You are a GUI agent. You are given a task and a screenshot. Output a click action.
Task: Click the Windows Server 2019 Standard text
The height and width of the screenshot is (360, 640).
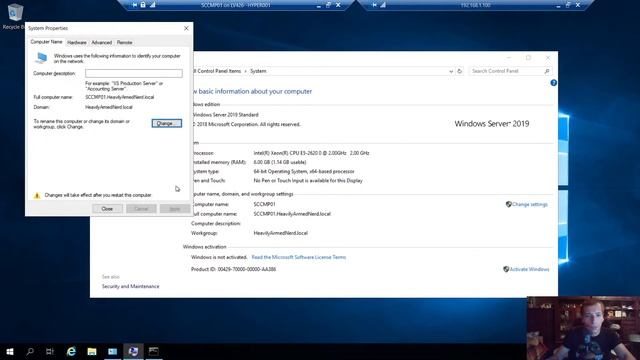pos(226,115)
